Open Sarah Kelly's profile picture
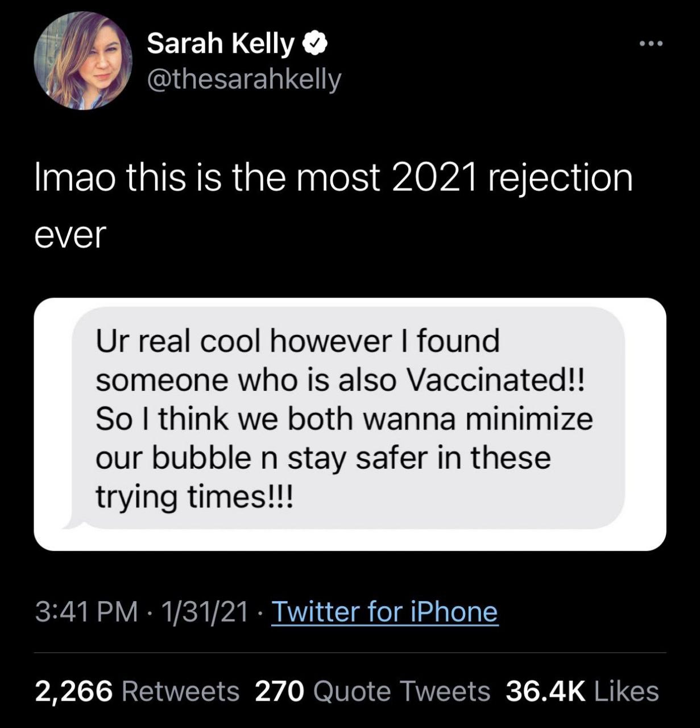Viewport: 700px width, 728px height. pos(84,60)
